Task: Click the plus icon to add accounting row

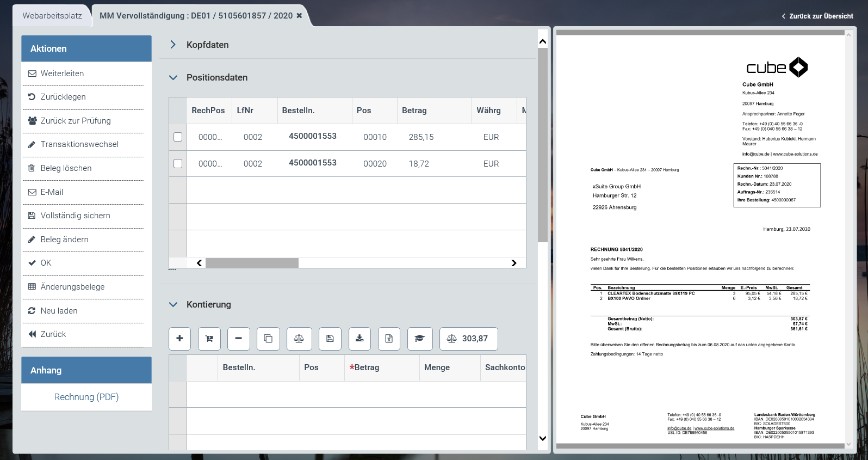Action: [179, 339]
